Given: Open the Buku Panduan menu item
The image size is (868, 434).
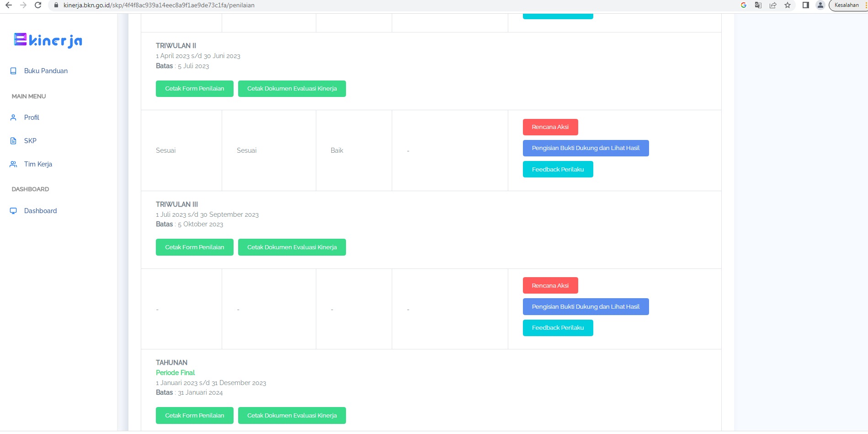Looking at the screenshot, I should 46,71.
